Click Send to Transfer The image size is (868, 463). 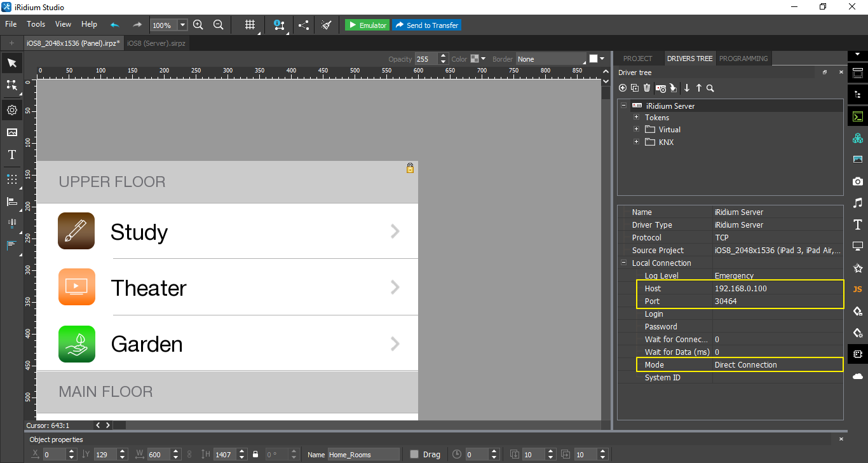(x=426, y=25)
